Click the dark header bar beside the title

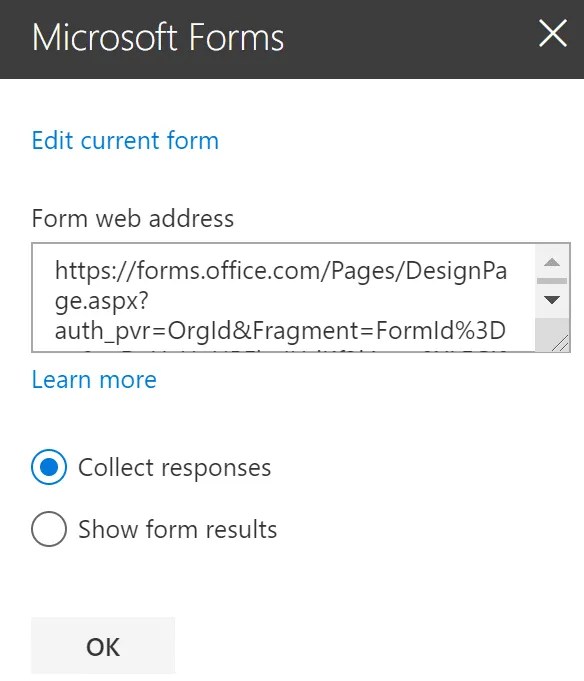408,39
